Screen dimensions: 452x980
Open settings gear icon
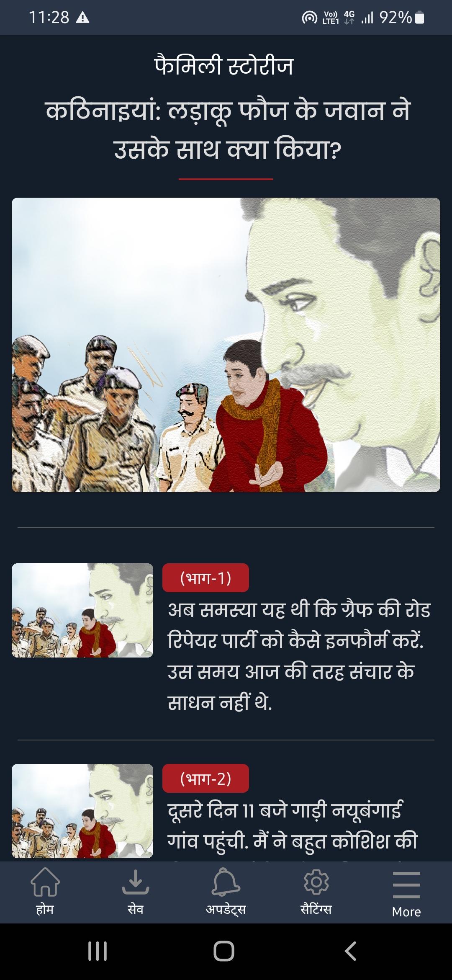click(x=316, y=882)
